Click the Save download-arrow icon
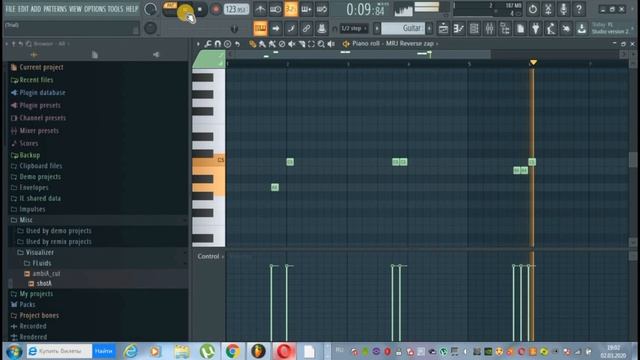 click(x=582, y=29)
